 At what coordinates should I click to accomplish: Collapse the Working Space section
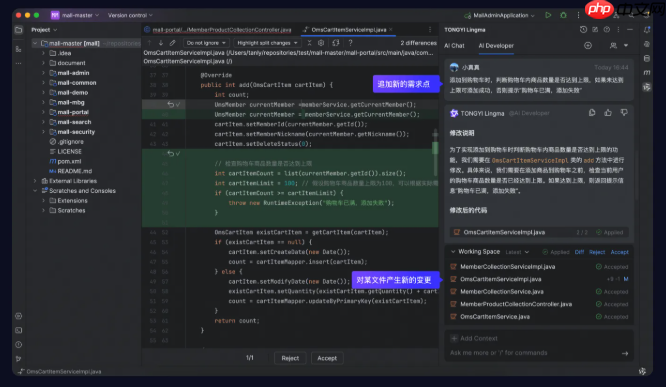coord(453,252)
